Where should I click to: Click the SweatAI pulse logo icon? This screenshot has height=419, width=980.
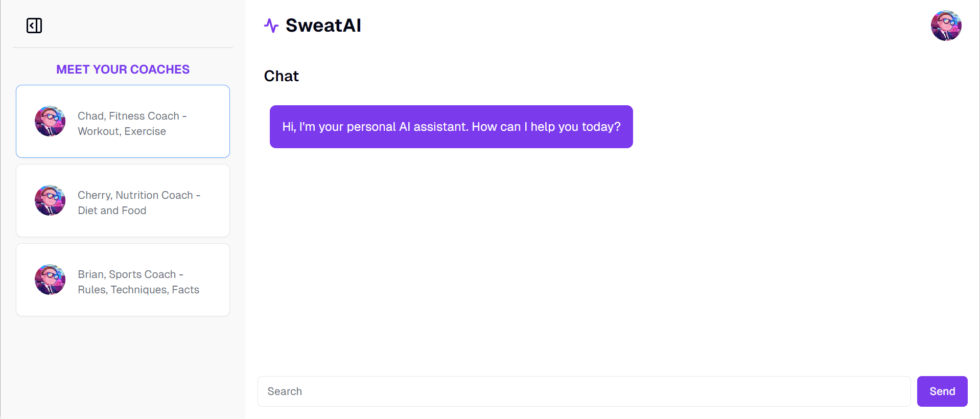click(271, 26)
